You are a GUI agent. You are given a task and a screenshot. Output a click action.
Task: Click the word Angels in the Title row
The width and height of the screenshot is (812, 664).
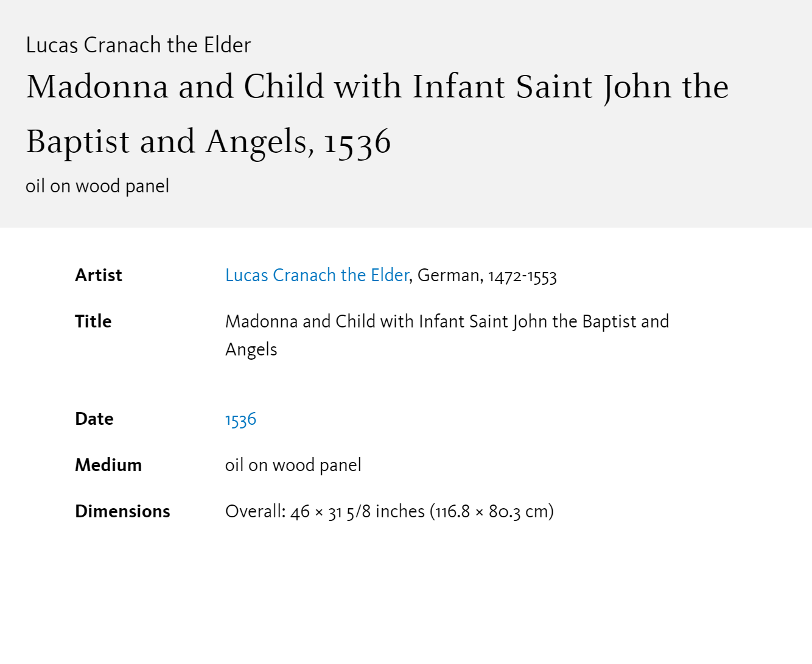pyautogui.click(x=251, y=350)
